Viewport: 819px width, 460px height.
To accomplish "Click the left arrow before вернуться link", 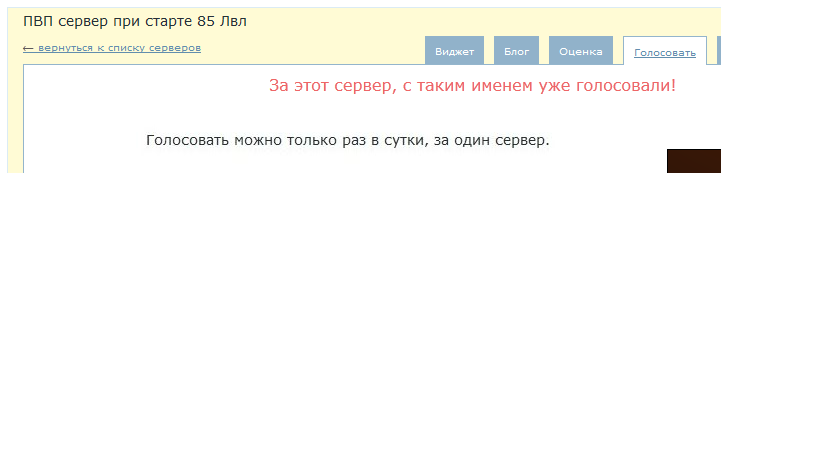I will [28, 48].
